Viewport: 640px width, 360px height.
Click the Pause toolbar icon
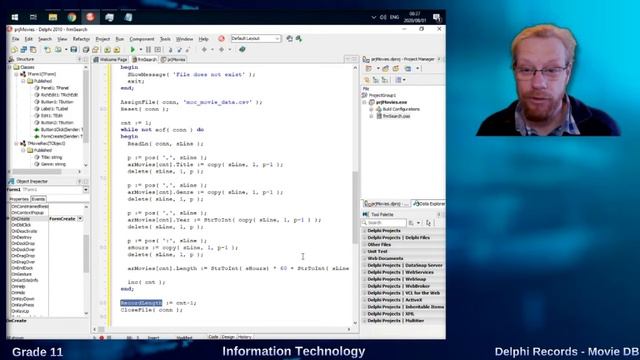click(149, 49)
